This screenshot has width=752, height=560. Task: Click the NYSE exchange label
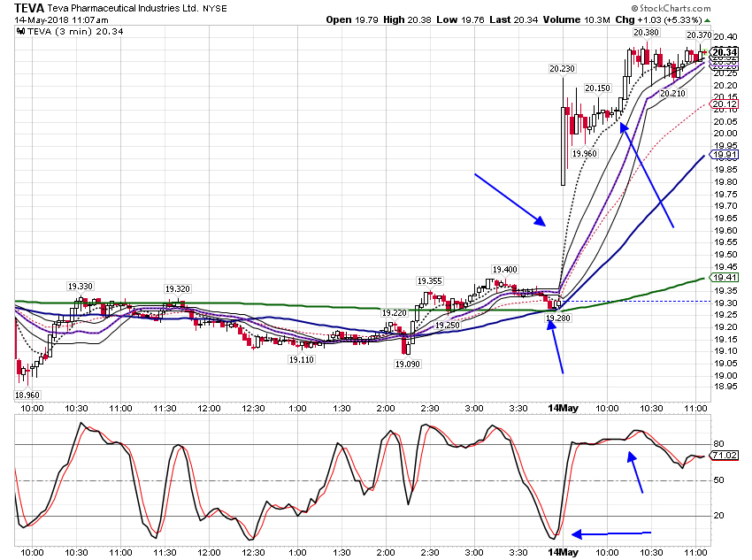(x=215, y=9)
